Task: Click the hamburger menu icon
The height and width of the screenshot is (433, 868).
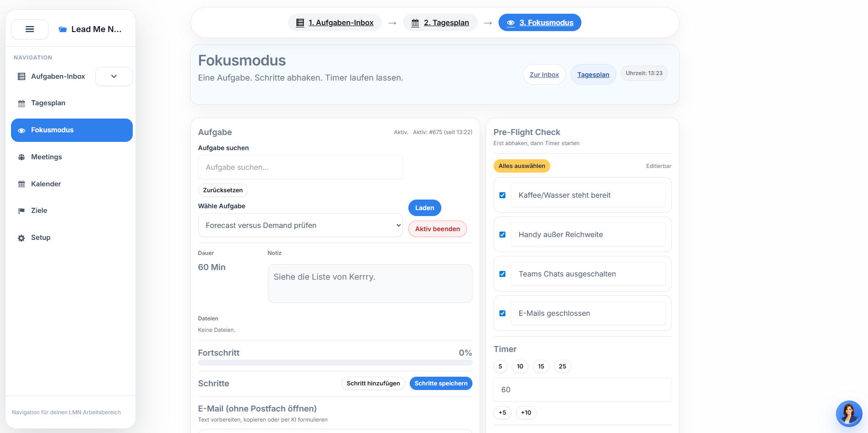Action: 30,29
